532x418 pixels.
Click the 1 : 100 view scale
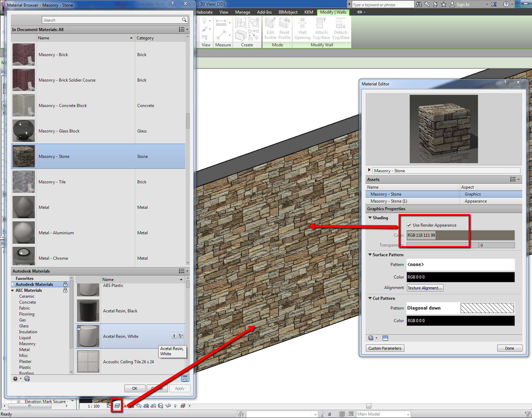pos(94,406)
